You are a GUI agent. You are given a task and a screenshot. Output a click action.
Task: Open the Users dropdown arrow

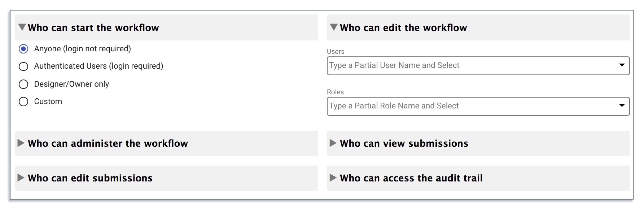click(622, 65)
